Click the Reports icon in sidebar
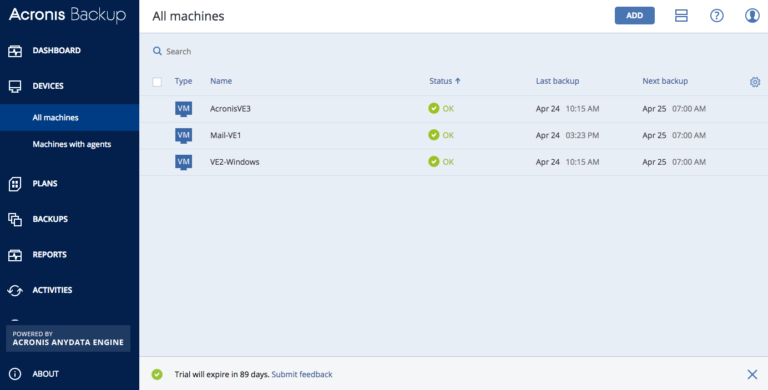 coord(15,255)
